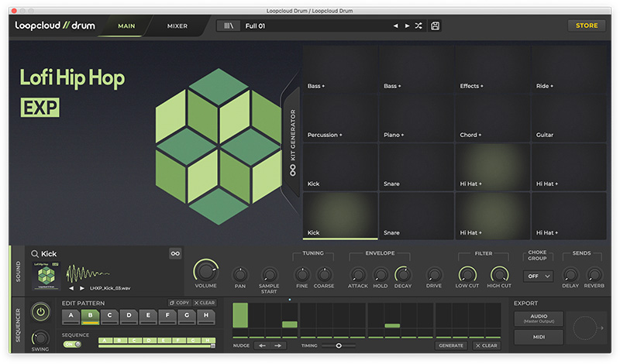
Task: Open the Full 01 preset name selector
Action: point(316,26)
